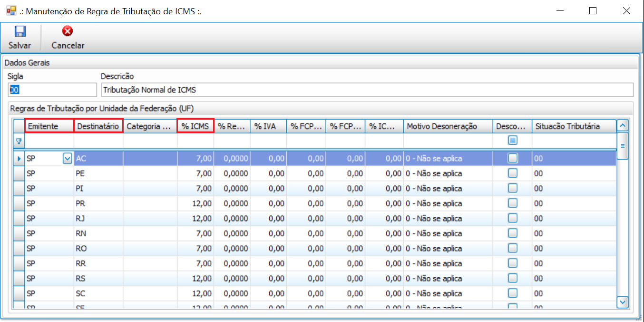Click the 0,0000 value in SC row
The image size is (644, 322).
click(x=232, y=293)
